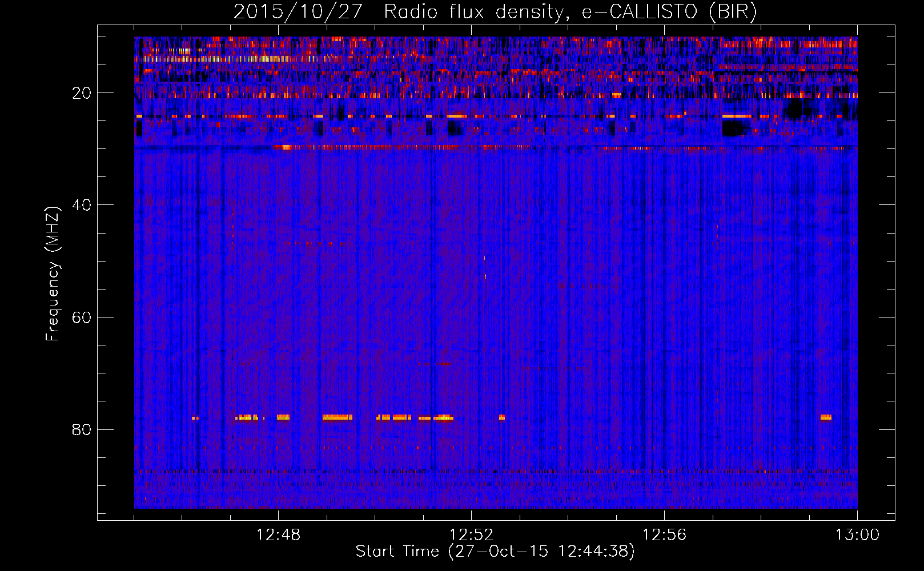Click the frequency tick label '20'

click(82, 93)
